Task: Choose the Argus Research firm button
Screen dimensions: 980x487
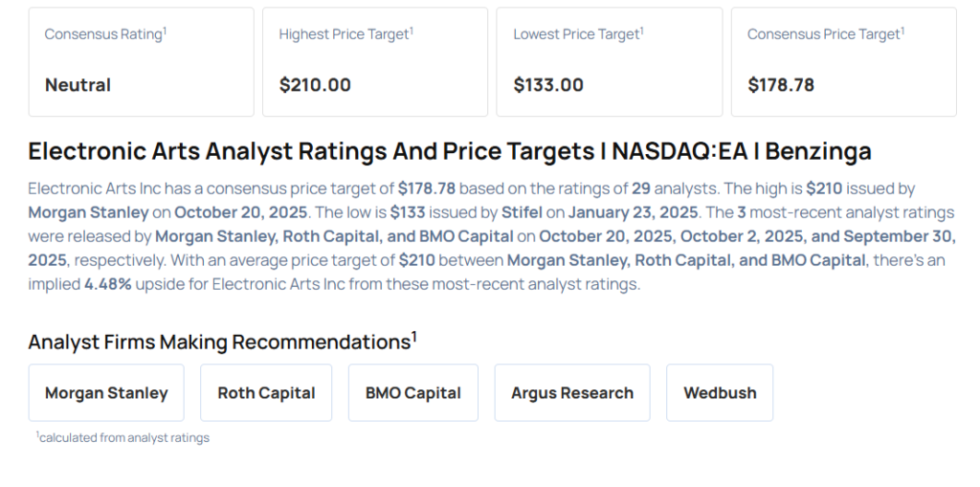Action: point(572,392)
